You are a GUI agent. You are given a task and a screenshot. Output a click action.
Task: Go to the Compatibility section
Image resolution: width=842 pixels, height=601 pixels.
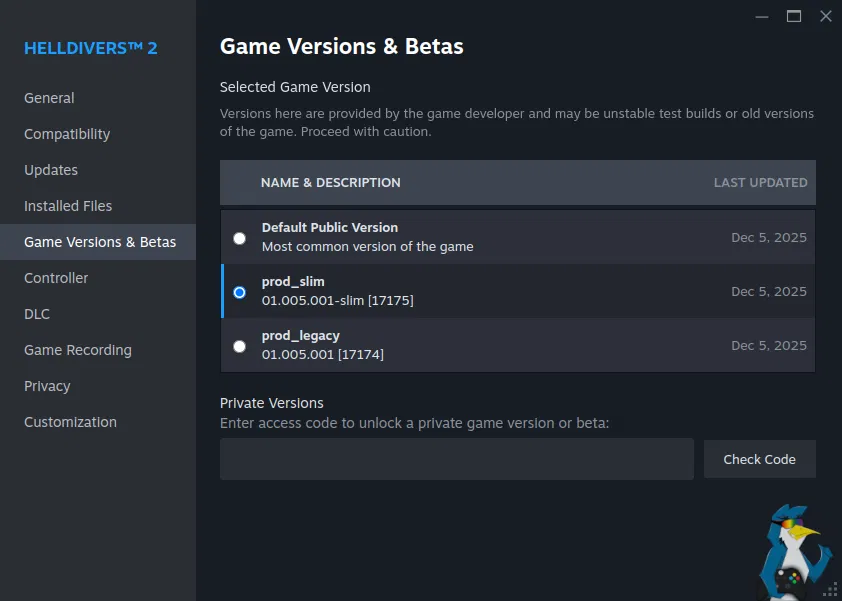click(67, 134)
